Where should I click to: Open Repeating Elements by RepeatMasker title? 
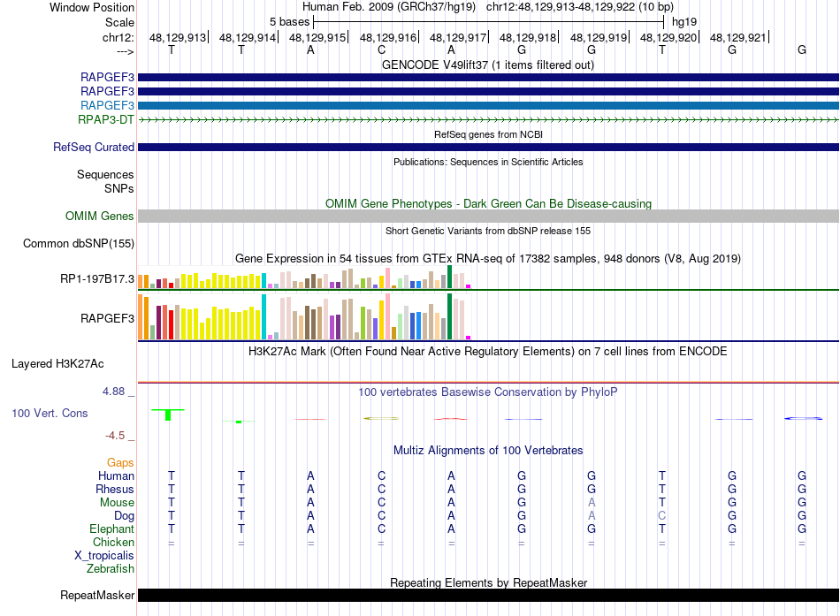(488, 582)
